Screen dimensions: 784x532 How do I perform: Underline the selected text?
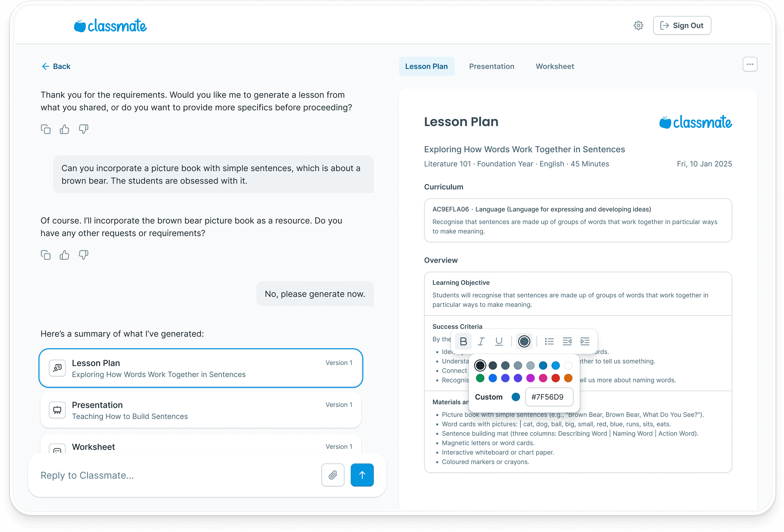pyautogui.click(x=499, y=341)
